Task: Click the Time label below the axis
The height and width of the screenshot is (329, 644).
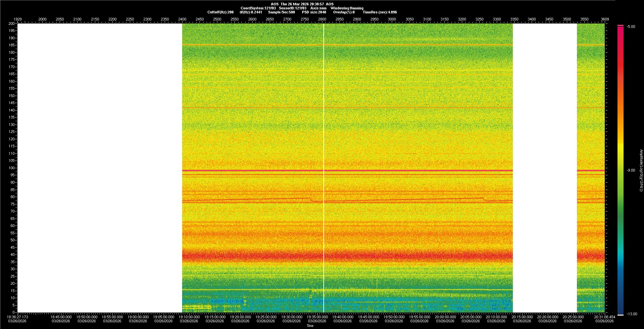Action: (x=310, y=326)
